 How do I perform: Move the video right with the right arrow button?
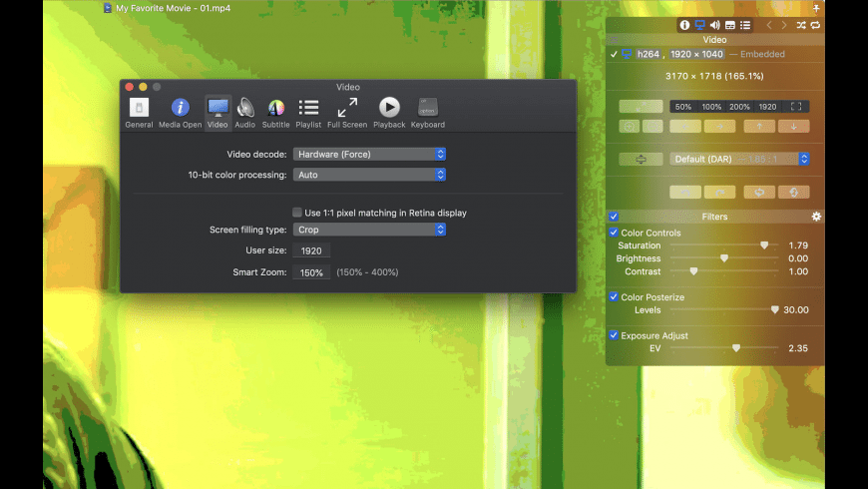pyautogui.click(x=719, y=127)
